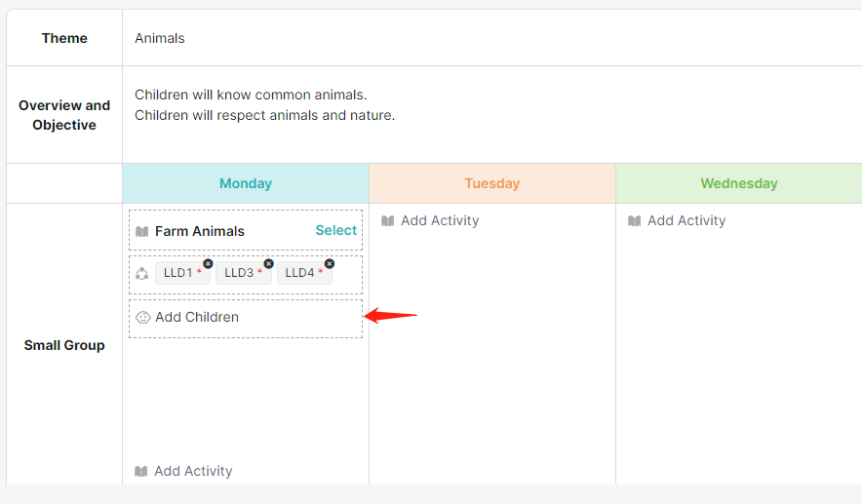Click the Tuesday column header
The width and height of the screenshot is (862, 504).
(492, 183)
